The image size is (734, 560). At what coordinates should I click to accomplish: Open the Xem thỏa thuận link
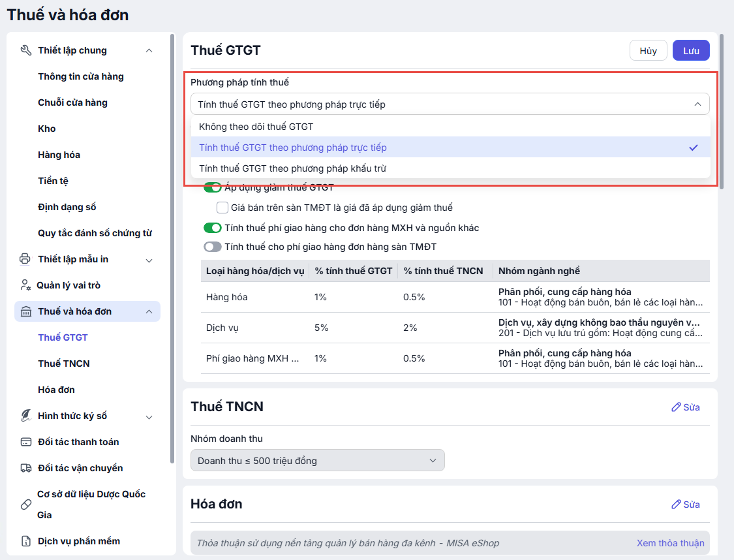[x=670, y=543]
